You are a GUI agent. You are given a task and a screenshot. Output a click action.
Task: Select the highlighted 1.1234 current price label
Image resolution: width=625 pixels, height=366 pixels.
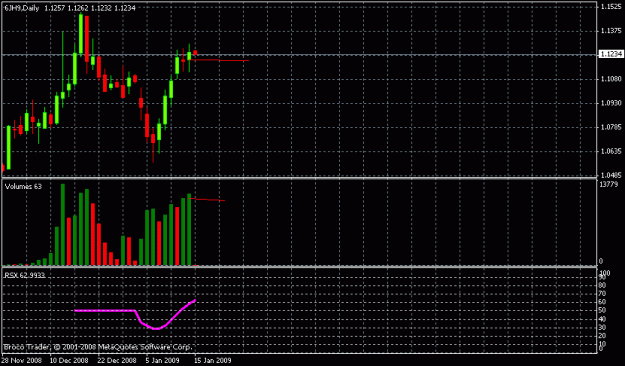(611, 54)
